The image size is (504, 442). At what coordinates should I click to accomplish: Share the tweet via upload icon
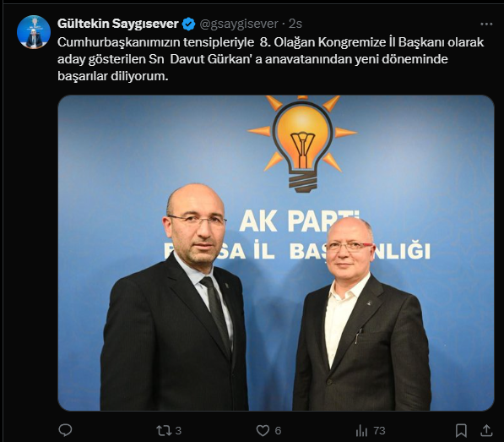click(x=486, y=430)
